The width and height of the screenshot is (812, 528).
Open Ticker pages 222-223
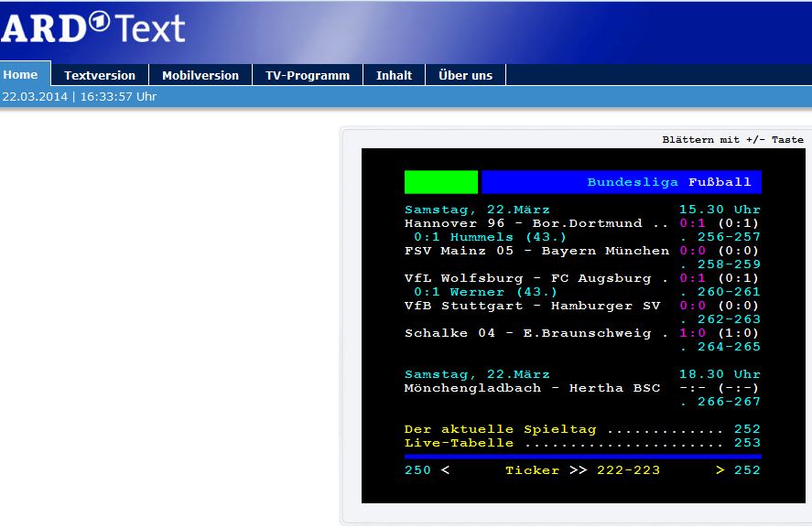[x=628, y=470]
